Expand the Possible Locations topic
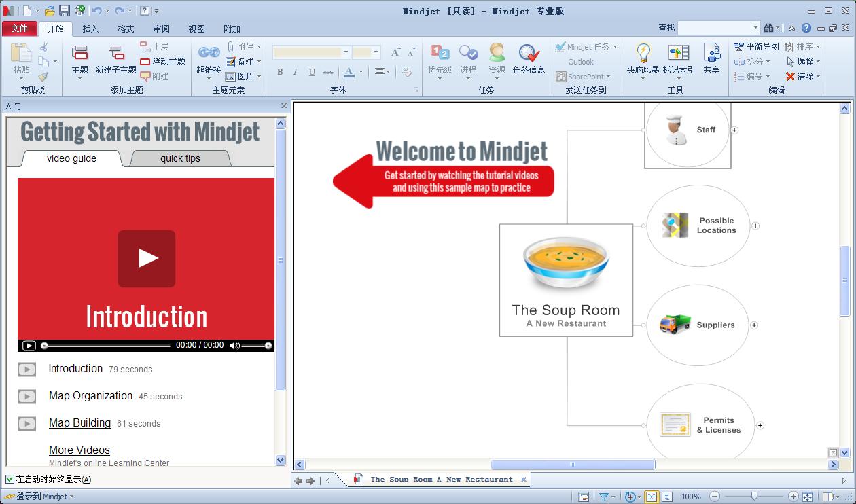Screen dimensions: 856x504 pyautogui.click(x=755, y=226)
